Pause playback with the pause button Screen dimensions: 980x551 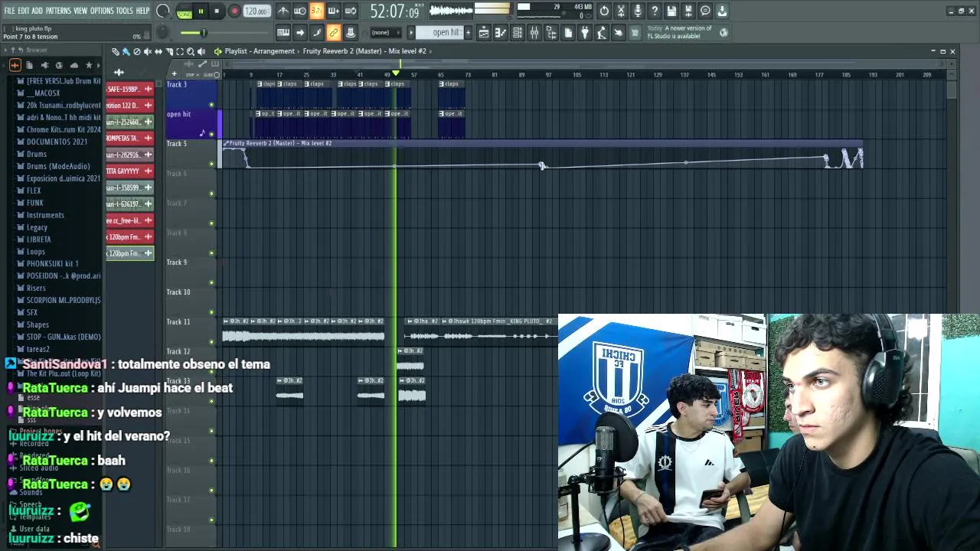tap(201, 11)
